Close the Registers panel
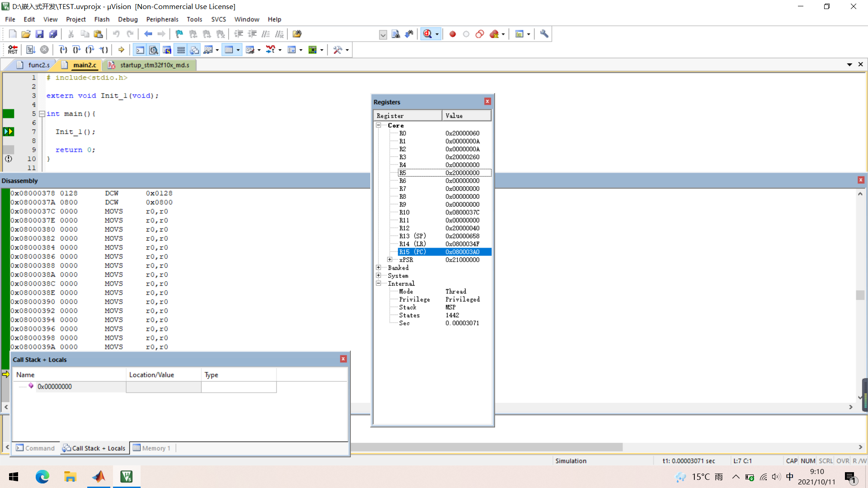The image size is (868, 488). tap(487, 102)
